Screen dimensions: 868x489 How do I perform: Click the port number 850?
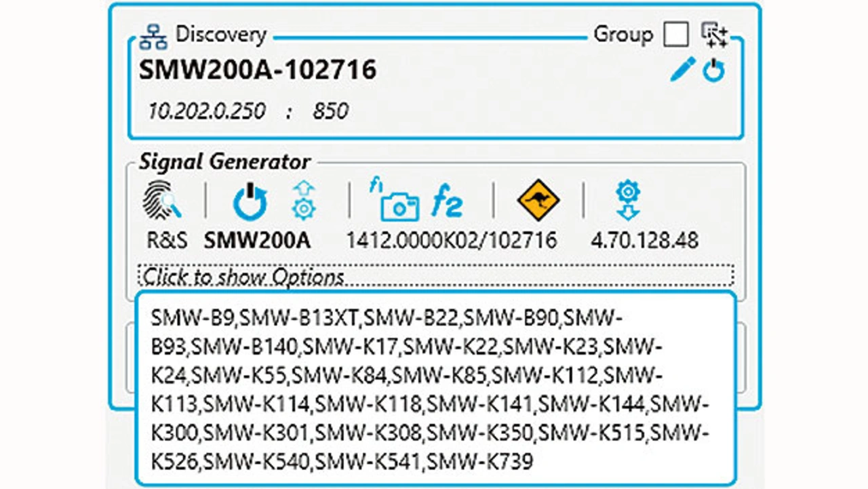point(330,111)
